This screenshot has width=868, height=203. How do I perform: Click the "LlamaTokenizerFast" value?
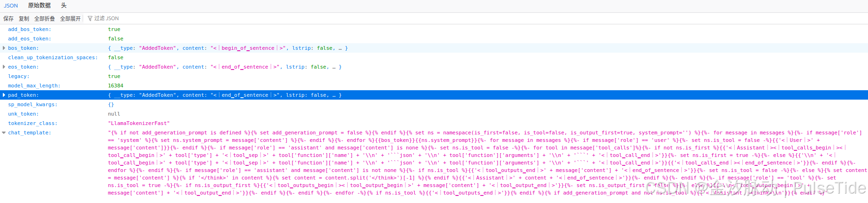point(139,123)
